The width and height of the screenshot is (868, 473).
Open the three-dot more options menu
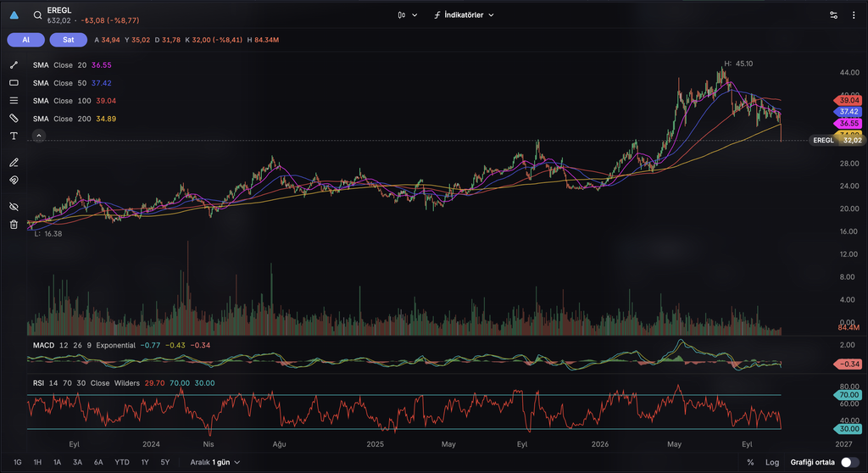854,15
